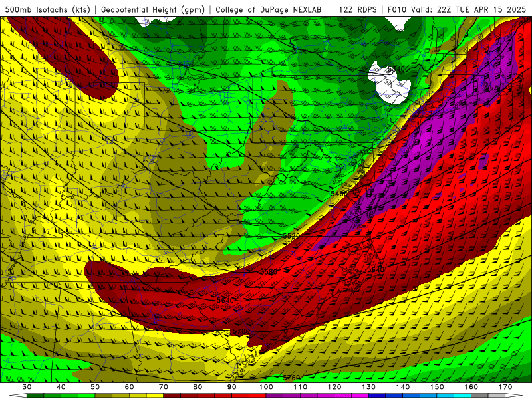Click the 5340 height contour label
The width and height of the screenshot is (532, 399).
[396, 70]
